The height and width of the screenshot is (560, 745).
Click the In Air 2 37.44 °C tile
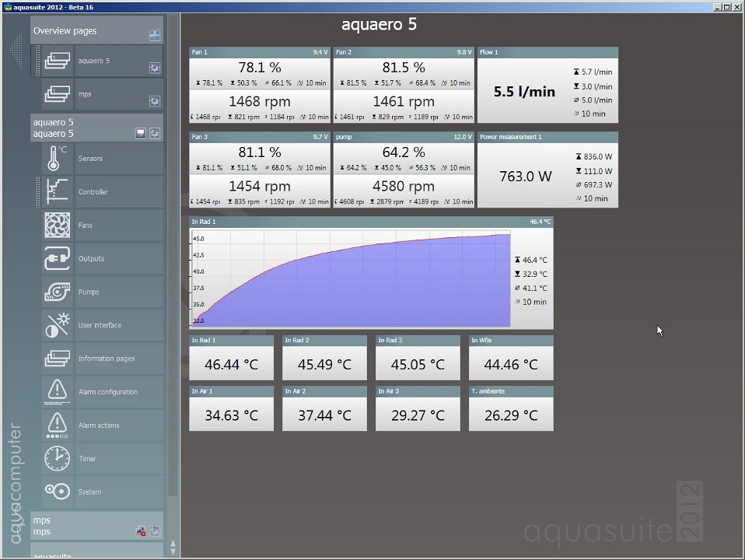pos(324,409)
